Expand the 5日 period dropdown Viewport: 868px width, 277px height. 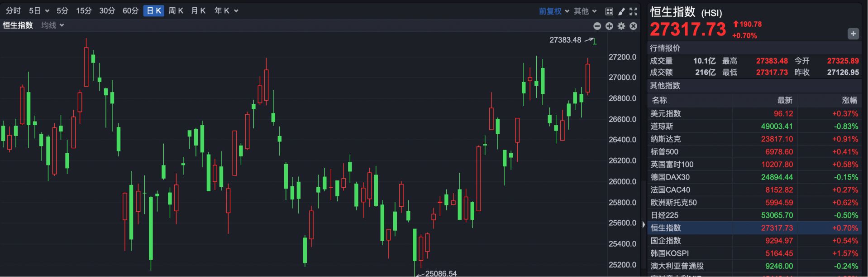tap(39, 11)
